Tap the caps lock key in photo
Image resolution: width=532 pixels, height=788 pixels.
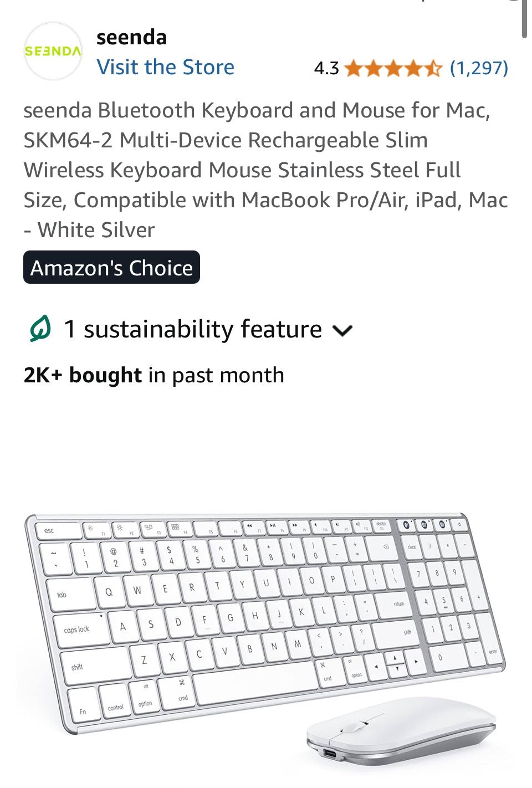point(76,630)
